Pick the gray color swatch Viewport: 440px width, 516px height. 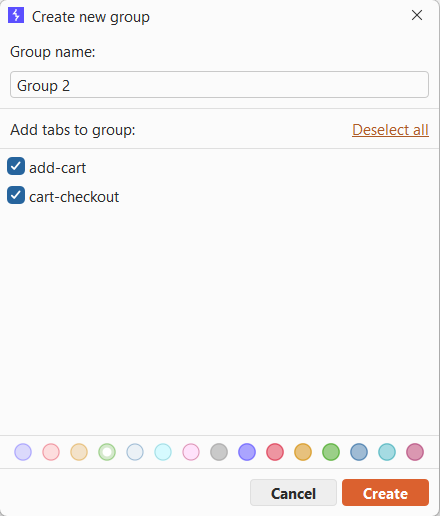coord(219,452)
